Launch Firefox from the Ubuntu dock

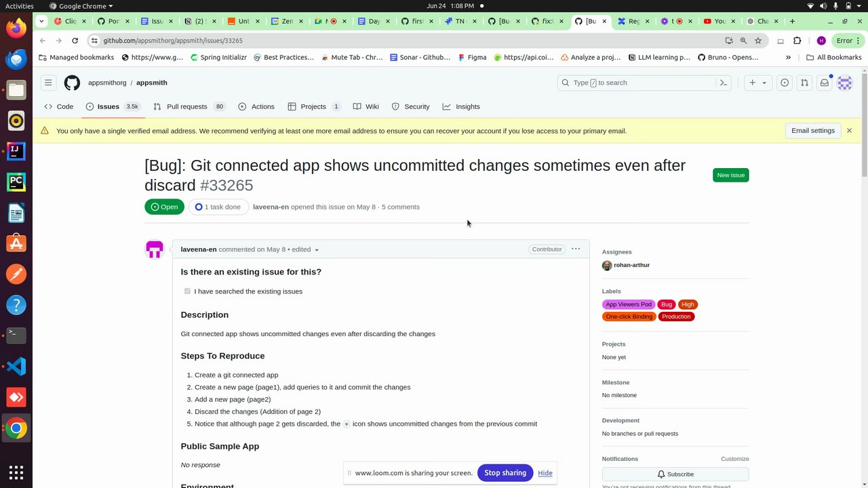(x=16, y=28)
